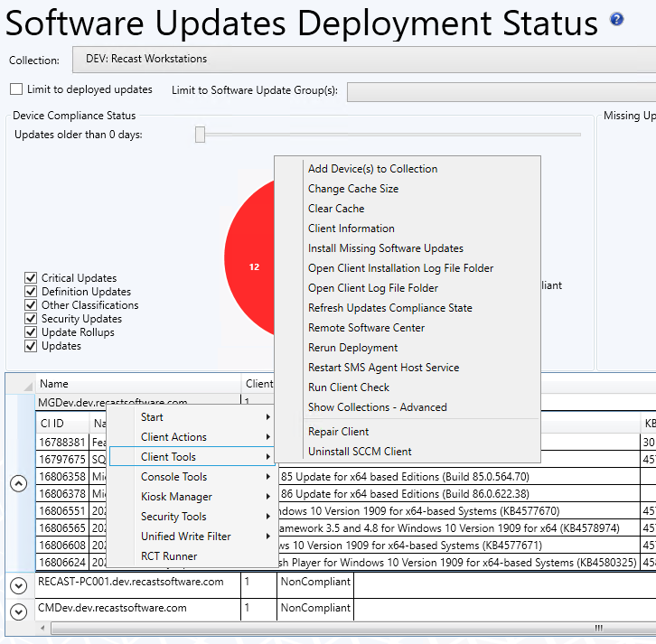Click NonCompliant status for RECAST-PC001
This screenshot has width=656, height=644.
315,582
